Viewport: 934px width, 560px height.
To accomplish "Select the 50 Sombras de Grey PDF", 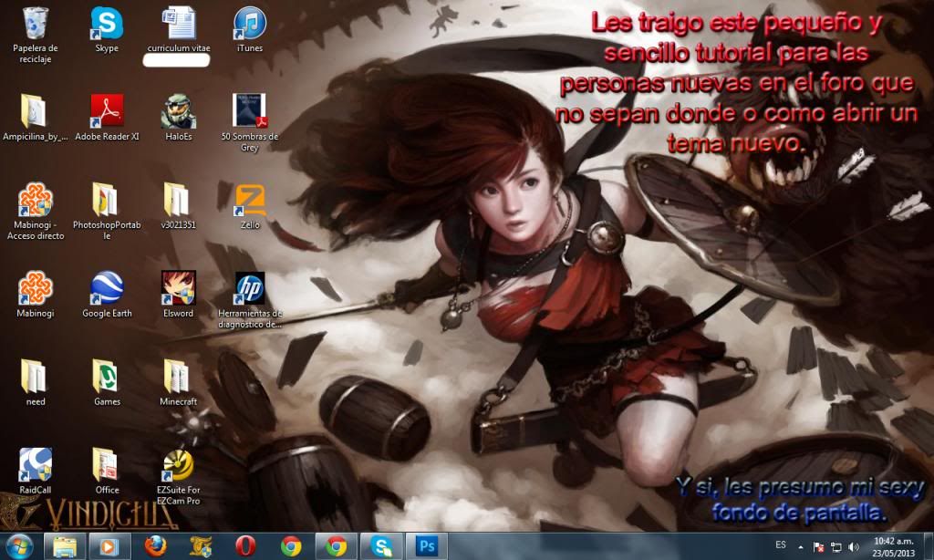I will click(250, 111).
